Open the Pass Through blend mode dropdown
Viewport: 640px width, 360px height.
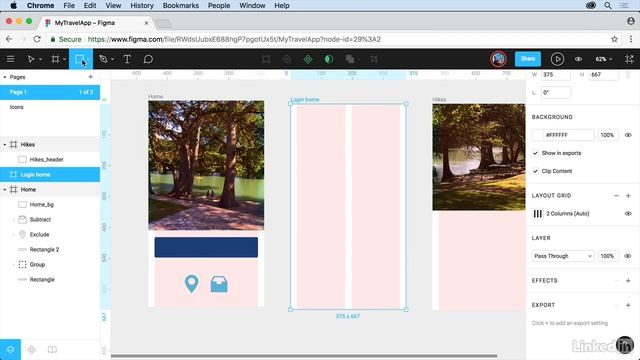pos(562,256)
